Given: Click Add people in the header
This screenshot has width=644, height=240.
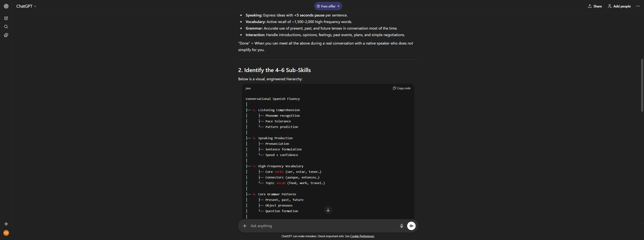Looking at the screenshot, I should click(x=619, y=6).
